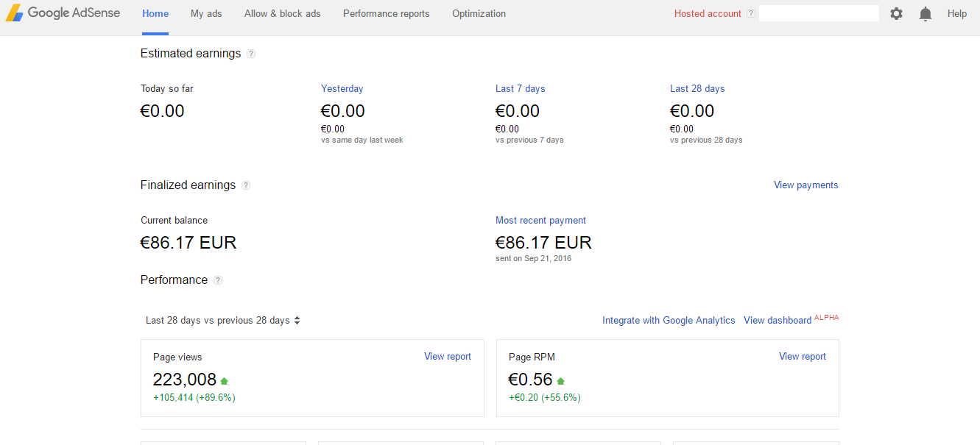Click the account input field in header
980x445 pixels.
[x=819, y=14]
